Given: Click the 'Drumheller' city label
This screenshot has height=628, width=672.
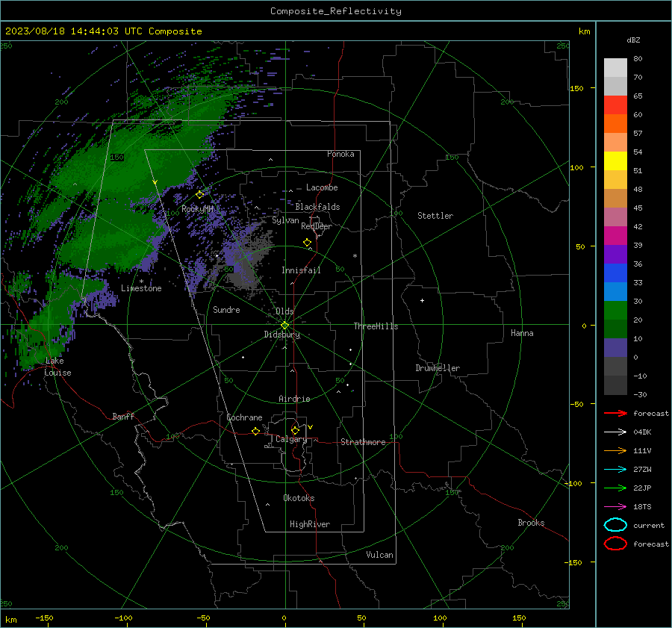Looking at the screenshot, I should pyautogui.click(x=438, y=368).
